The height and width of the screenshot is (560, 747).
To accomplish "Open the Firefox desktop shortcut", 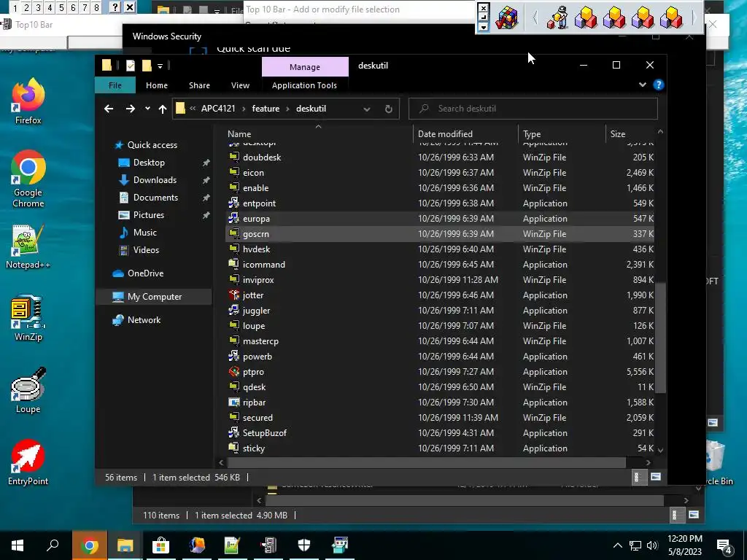I will [28, 101].
